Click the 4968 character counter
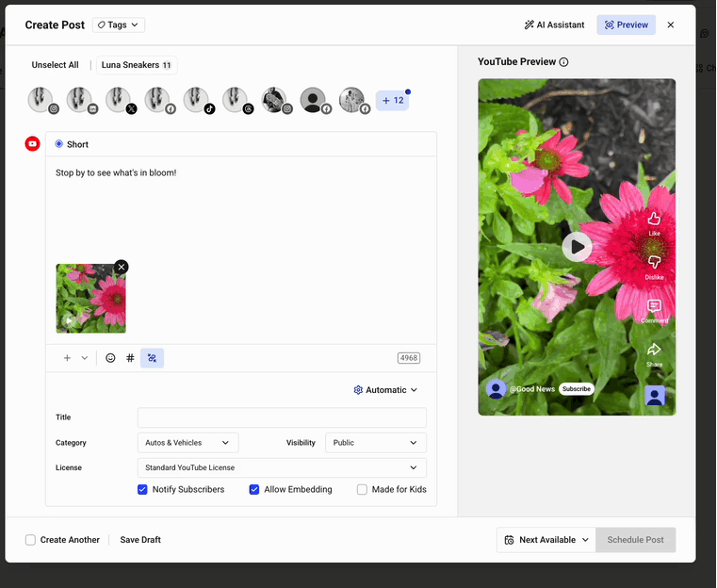This screenshot has width=717, height=588. click(409, 358)
